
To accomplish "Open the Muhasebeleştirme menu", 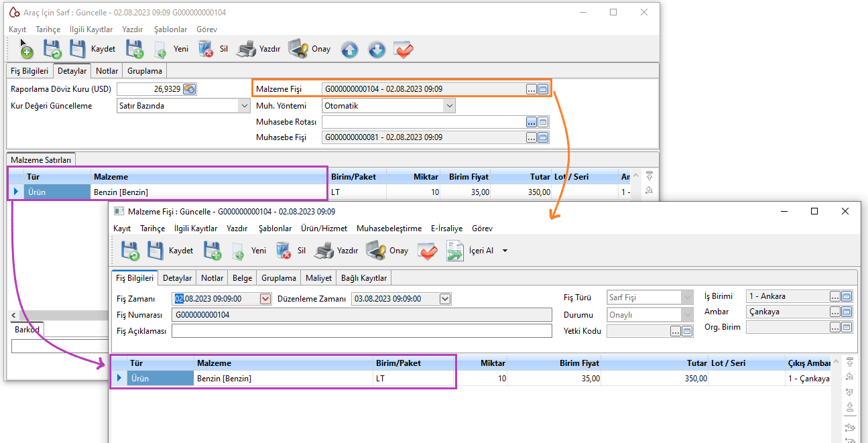I will 389,229.
